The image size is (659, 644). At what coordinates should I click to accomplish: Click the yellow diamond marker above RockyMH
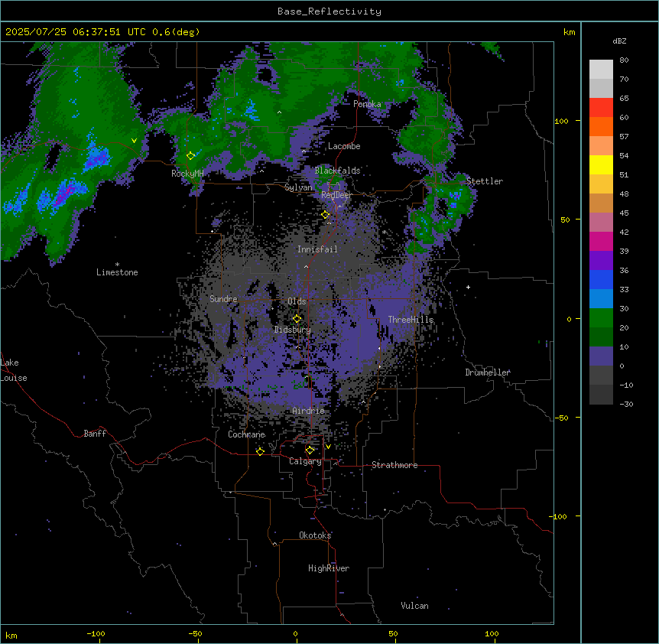click(191, 156)
